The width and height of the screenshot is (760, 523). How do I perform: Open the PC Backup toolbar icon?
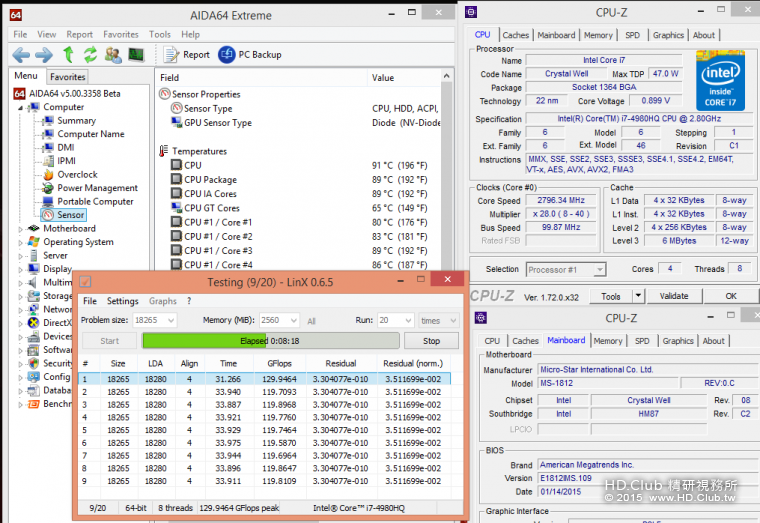coord(227,55)
